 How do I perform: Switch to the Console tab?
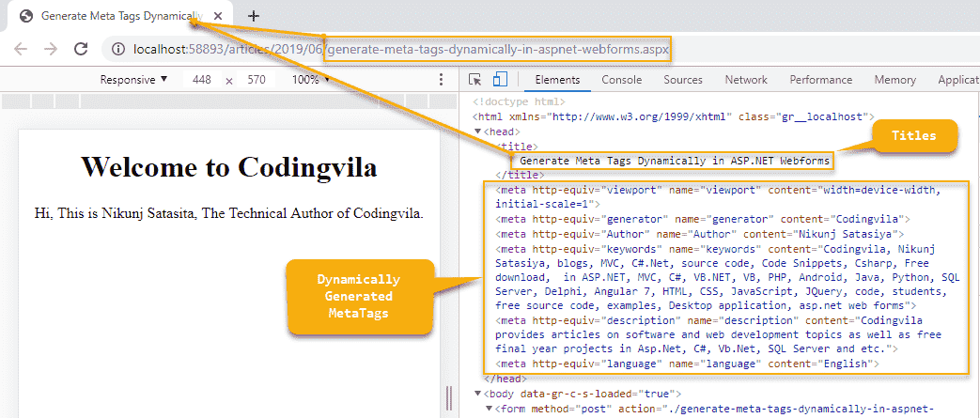click(622, 79)
